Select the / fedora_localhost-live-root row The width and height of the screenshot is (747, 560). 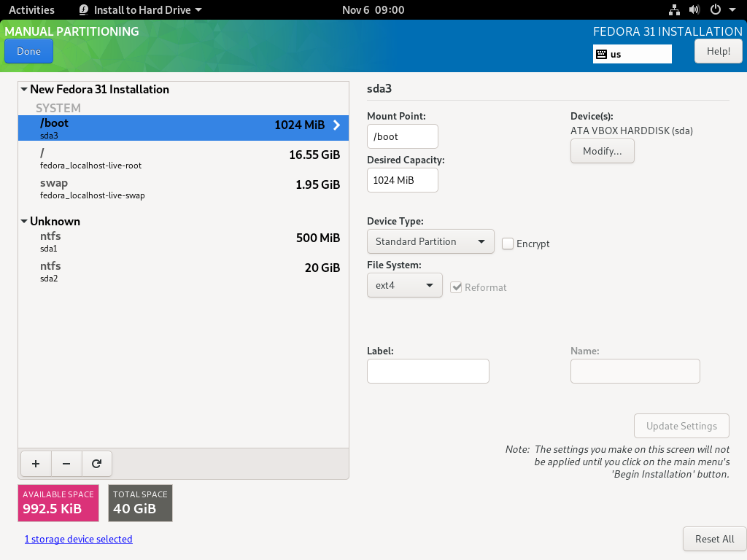click(x=183, y=158)
